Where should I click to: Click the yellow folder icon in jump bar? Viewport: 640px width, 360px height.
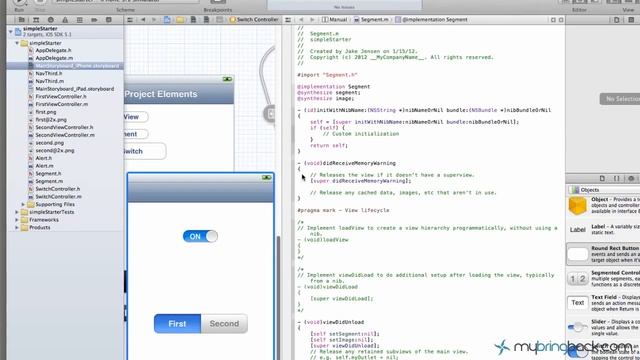[x=180, y=20]
